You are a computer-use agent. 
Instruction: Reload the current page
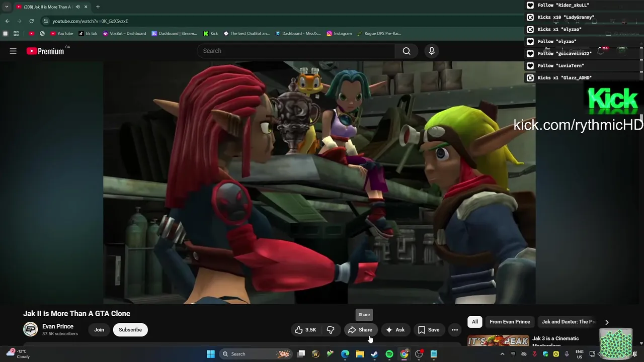(31, 21)
